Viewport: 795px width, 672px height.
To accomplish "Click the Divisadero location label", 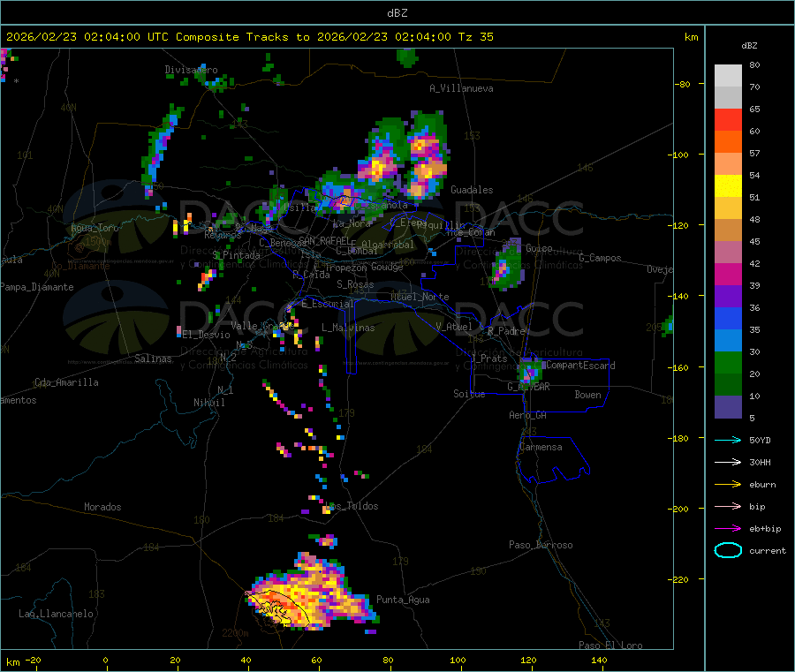I will 191,70.
